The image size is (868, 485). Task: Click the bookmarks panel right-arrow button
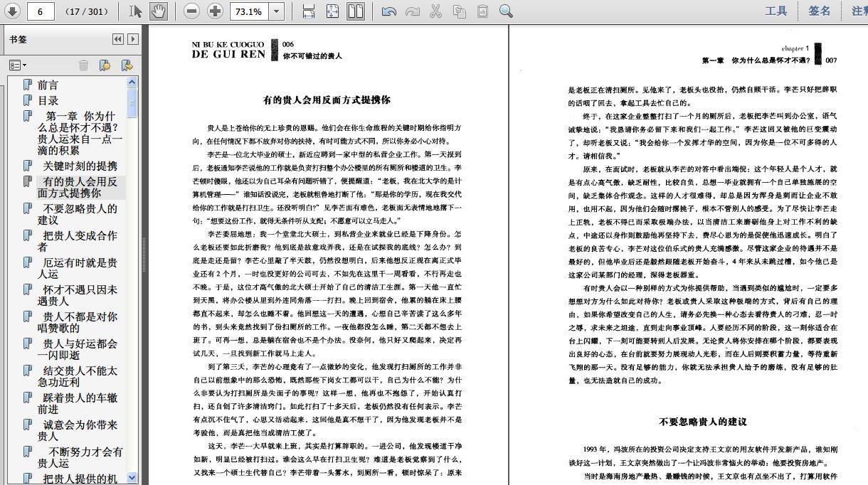pyautogui.click(x=132, y=39)
